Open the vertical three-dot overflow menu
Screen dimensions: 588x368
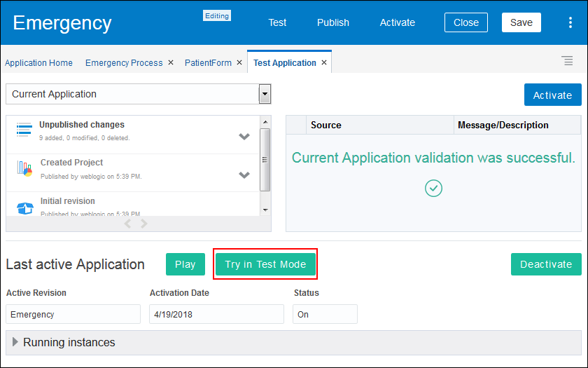tap(570, 22)
